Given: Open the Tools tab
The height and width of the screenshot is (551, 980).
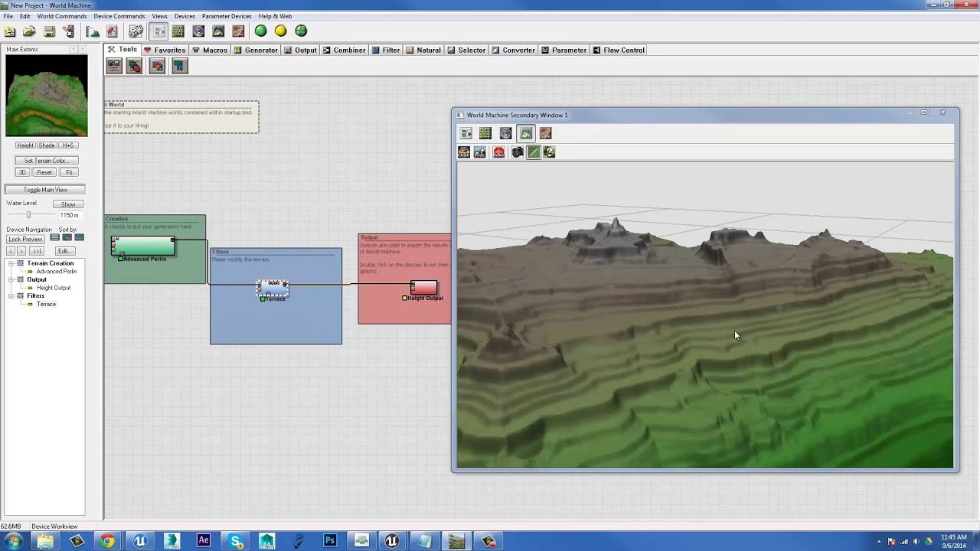Looking at the screenshot, I should (x=122, y=50).
